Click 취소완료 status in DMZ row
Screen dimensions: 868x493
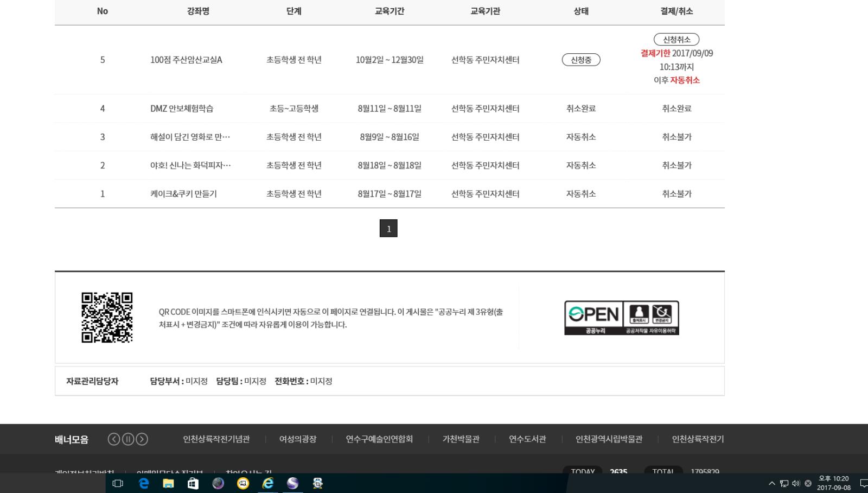click(x=581, y=109)
